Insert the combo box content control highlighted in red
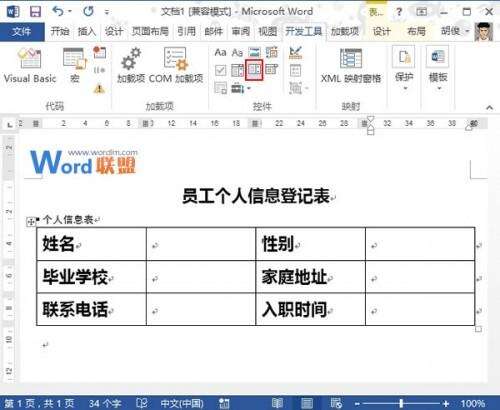 (254, 70)
